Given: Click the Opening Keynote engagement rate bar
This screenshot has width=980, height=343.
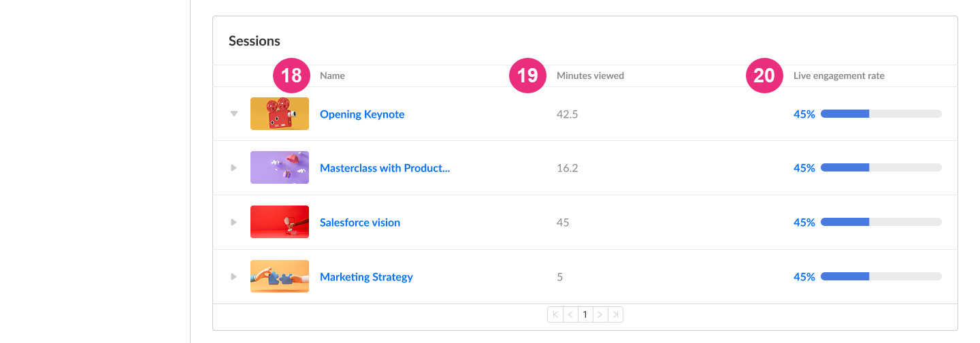Looking at the screenshot, I should pos(881,114).
